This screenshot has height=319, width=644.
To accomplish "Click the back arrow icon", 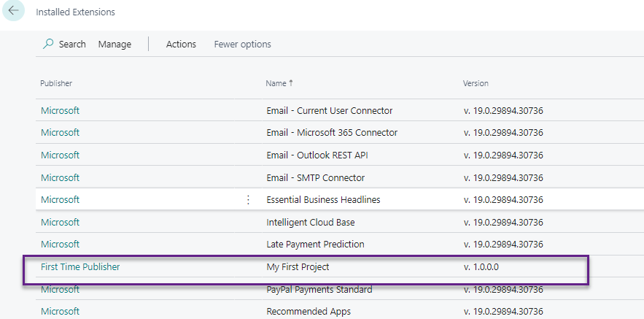I will pyautogui.click(x=14, y=12).
